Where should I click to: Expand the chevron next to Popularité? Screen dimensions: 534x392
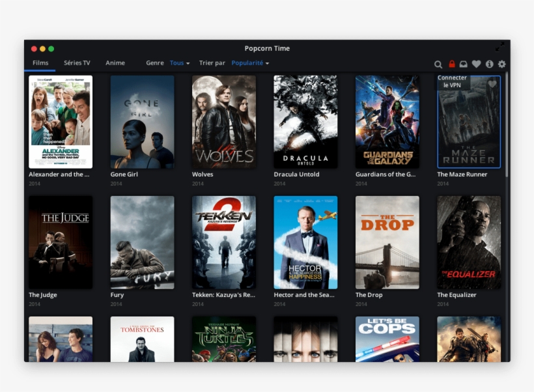coord(268,63)
